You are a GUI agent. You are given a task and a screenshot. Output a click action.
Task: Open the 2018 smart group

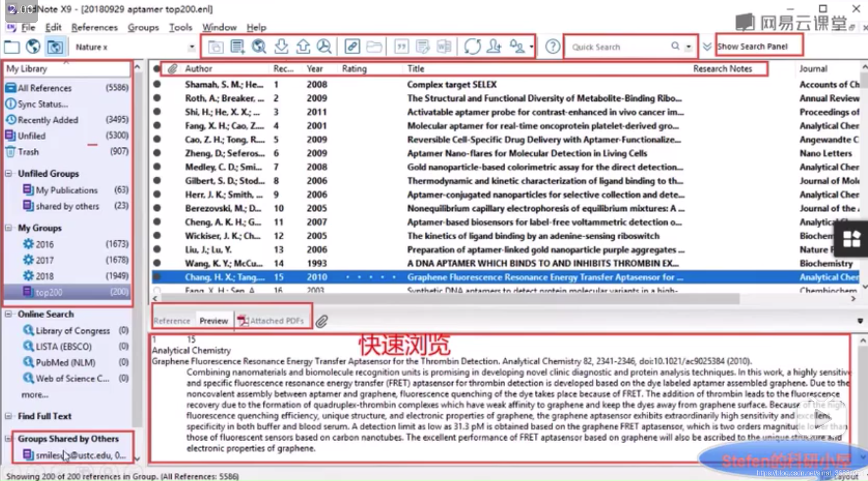pyautogui.click(x=44, y=276)
